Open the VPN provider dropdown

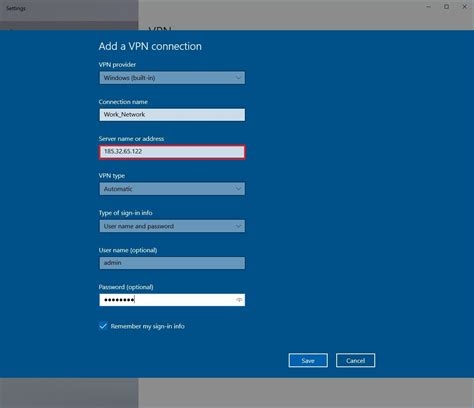tap(172, 78)
